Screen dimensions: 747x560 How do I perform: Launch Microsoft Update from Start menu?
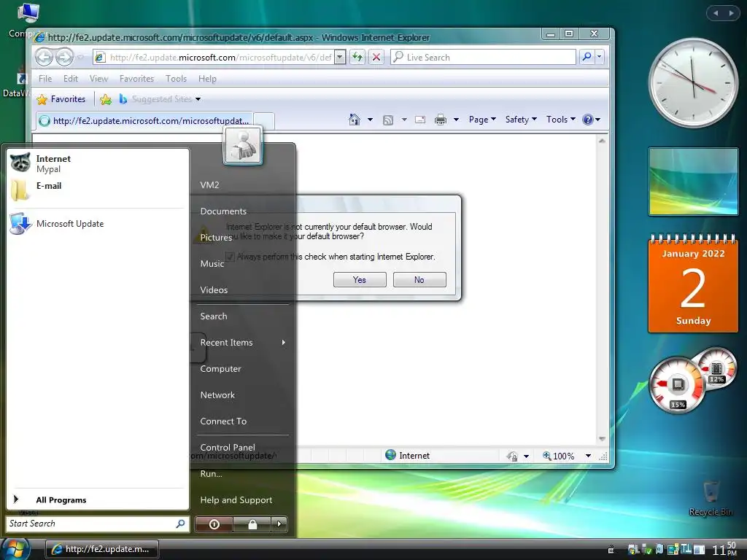(x=97, y=224)
